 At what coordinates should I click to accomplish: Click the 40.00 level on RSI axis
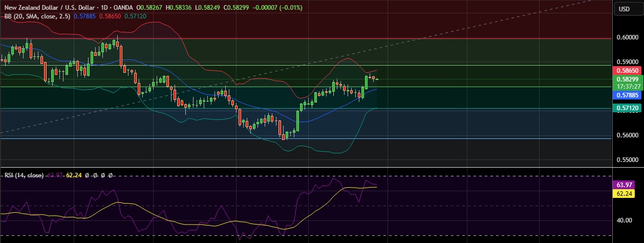(625, 220)
